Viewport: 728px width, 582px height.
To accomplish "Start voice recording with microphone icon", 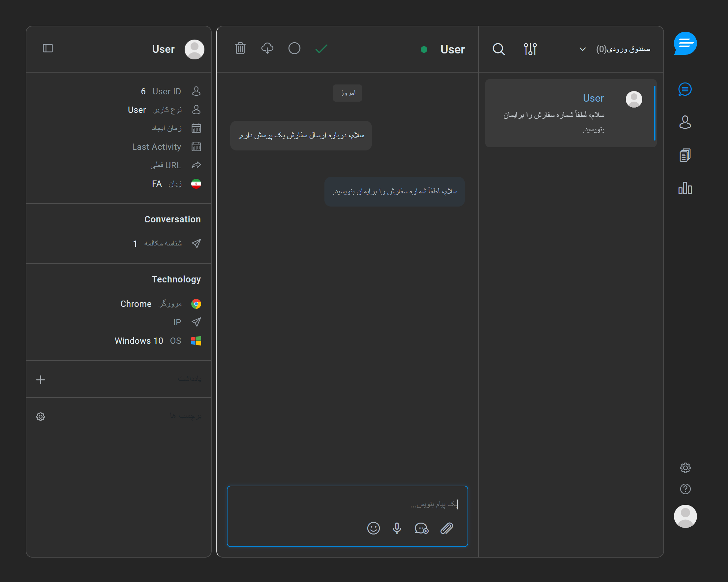I will pyautogui.click(x=397, y=528).
